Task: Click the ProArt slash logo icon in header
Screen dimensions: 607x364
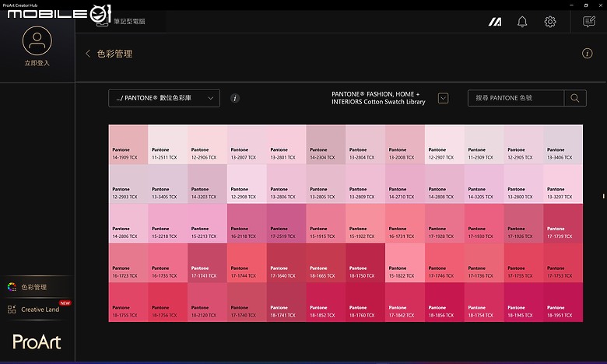Action: coord(495,22)
